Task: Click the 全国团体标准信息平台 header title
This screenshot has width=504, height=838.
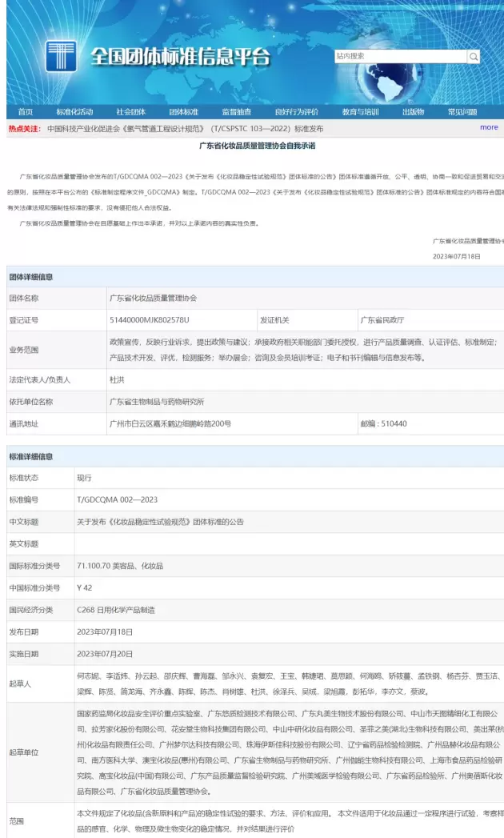Action: 180,58
